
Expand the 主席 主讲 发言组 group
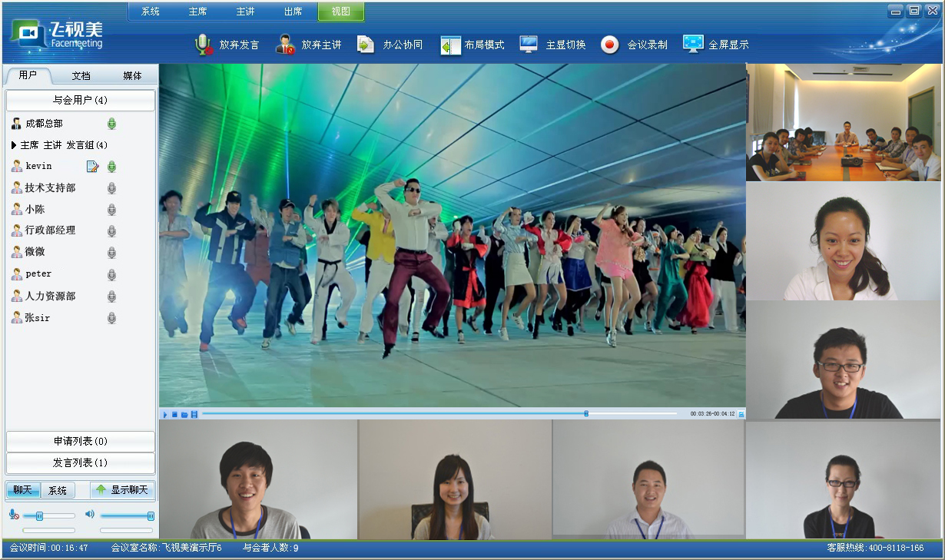pyautogui.click(x=14, y=144)
